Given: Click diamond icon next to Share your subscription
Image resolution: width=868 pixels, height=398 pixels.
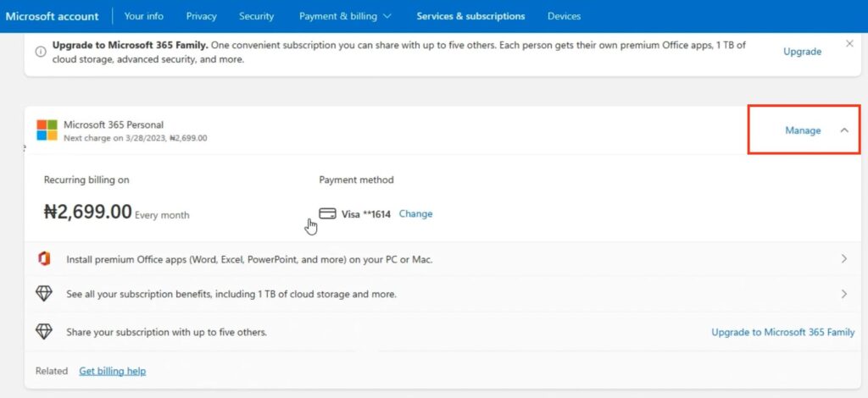Looking at the screenshot, I should point(44,332).
